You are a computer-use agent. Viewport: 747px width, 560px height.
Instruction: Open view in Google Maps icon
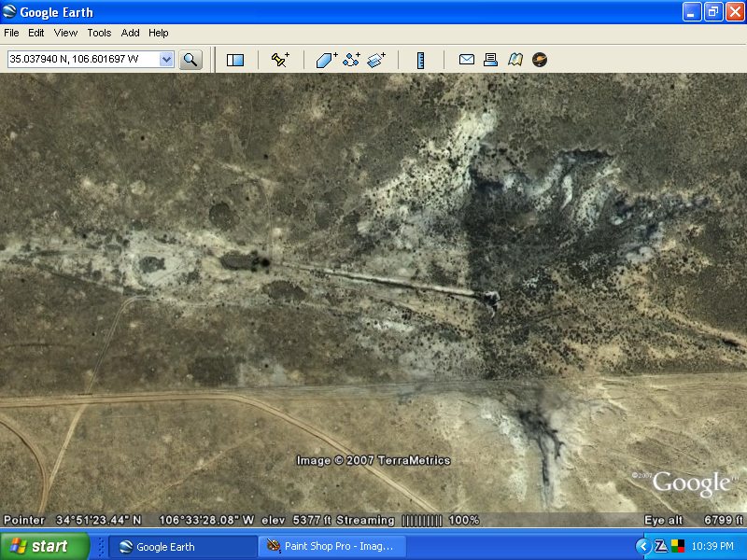(x=515, y=60)
